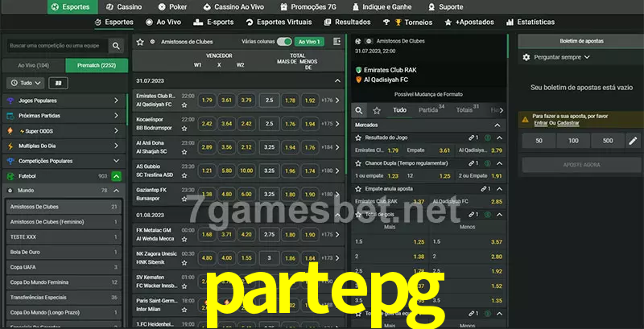Select the Totais markets tab
The height and width of the screenshot is (329, 644).
[468, 110]
